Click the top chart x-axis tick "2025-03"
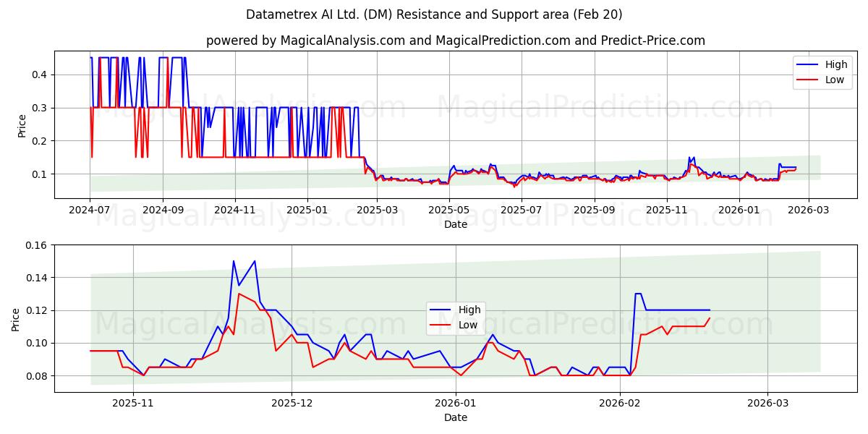The height and width of the screenshot is (434, 868). (377, 210)
